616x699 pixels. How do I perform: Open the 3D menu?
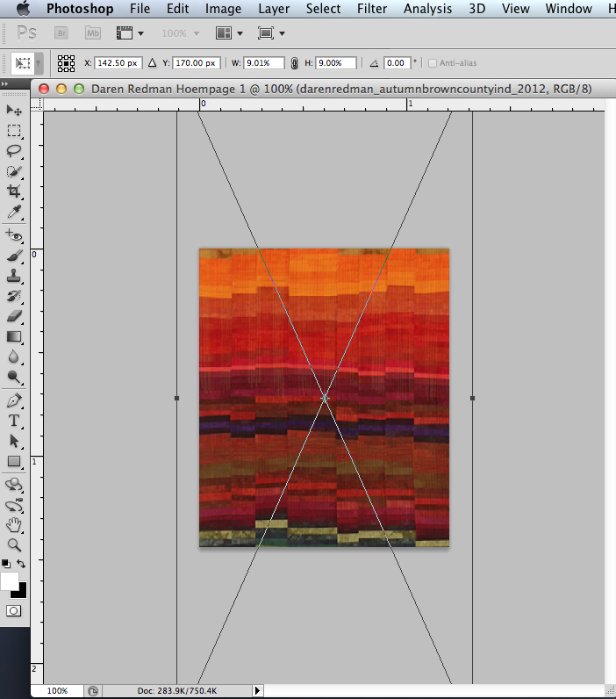pos(477,9)
